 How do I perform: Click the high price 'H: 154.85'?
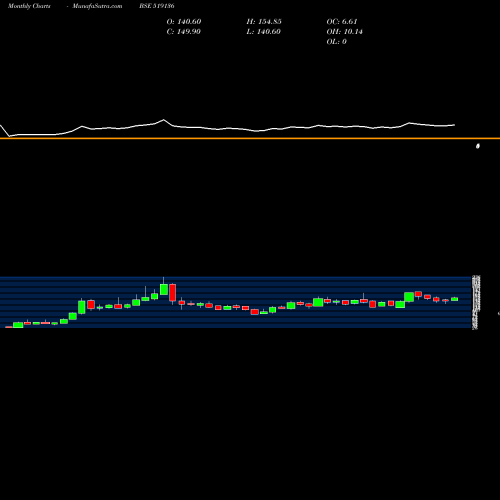click(264, 21)
